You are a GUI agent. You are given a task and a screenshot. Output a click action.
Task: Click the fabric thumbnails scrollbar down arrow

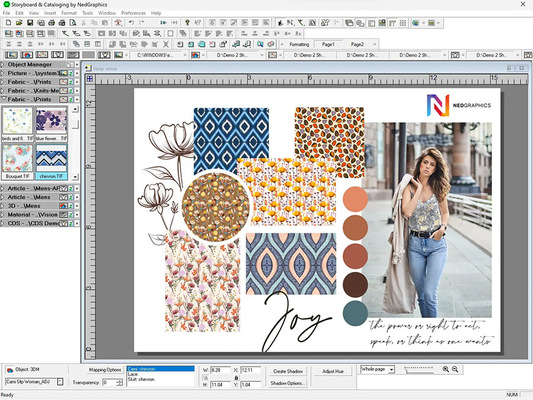75,177
